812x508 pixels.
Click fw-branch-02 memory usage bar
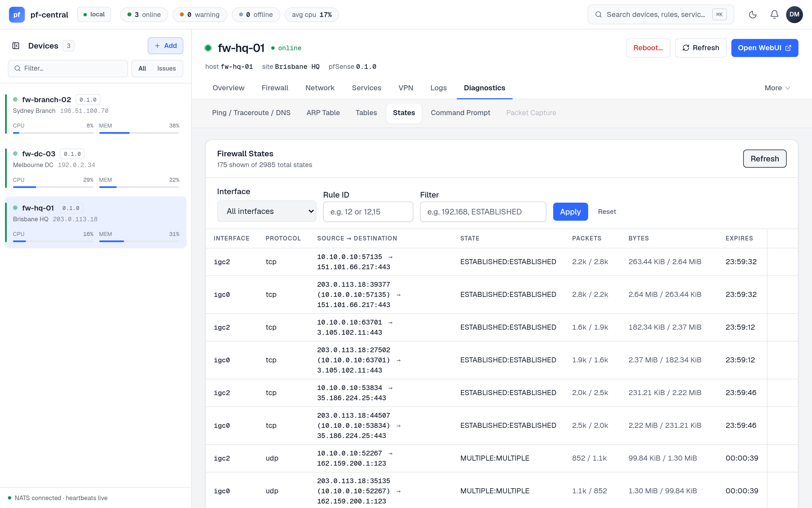(x=139, y=133)
